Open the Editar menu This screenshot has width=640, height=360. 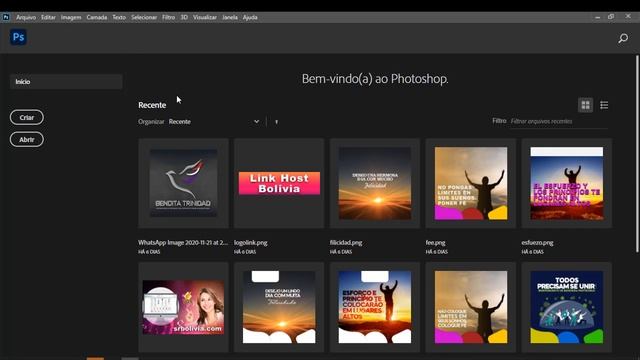[48, 17]
